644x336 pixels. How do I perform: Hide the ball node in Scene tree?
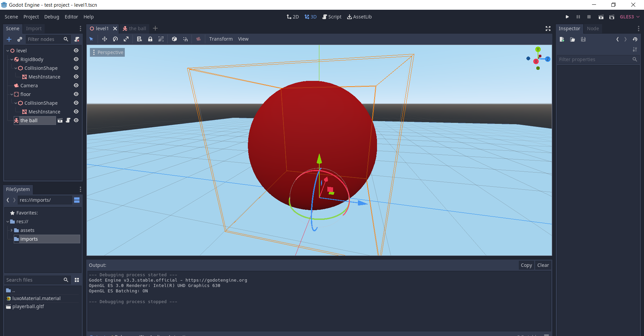pos(76,120)
